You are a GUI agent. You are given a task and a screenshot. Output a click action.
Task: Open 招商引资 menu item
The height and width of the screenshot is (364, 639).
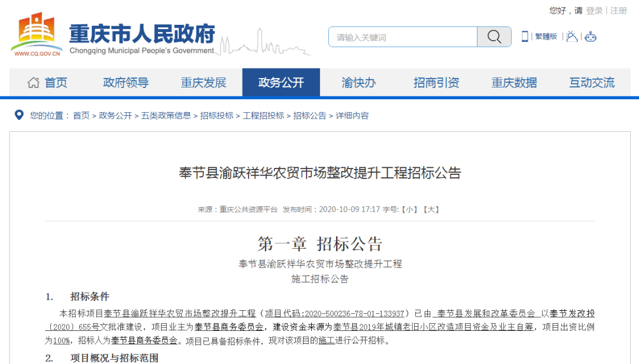pos(436,83)
